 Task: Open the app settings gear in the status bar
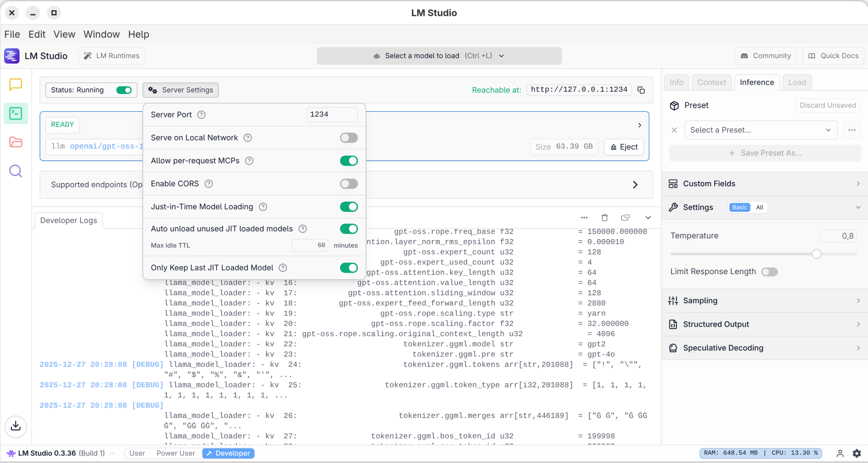tap(856, 453)
